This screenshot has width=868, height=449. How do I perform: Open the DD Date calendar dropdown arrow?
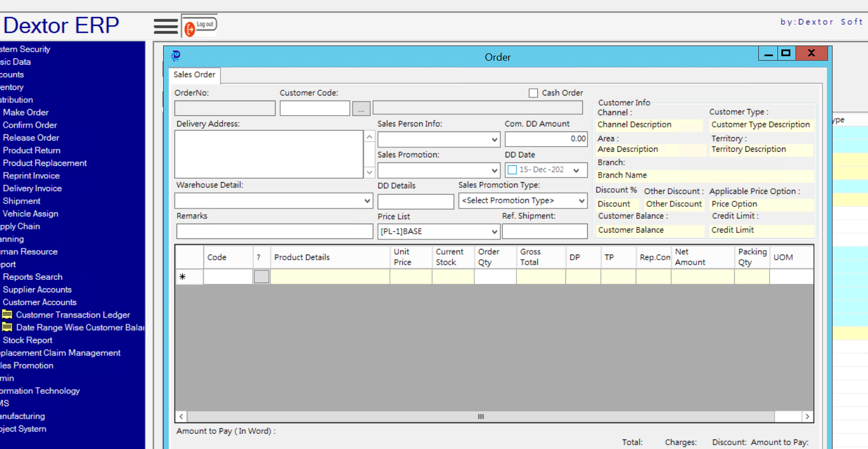(577, 170)
